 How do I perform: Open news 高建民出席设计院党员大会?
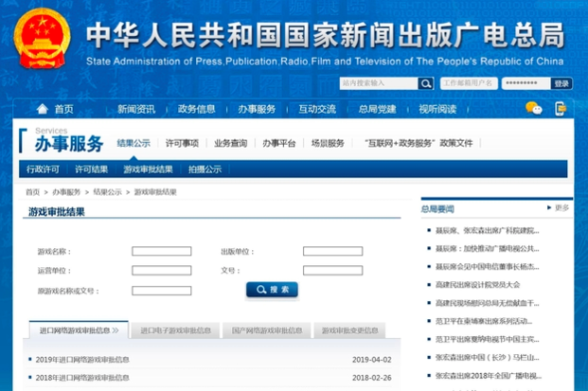tap(477, 285)
